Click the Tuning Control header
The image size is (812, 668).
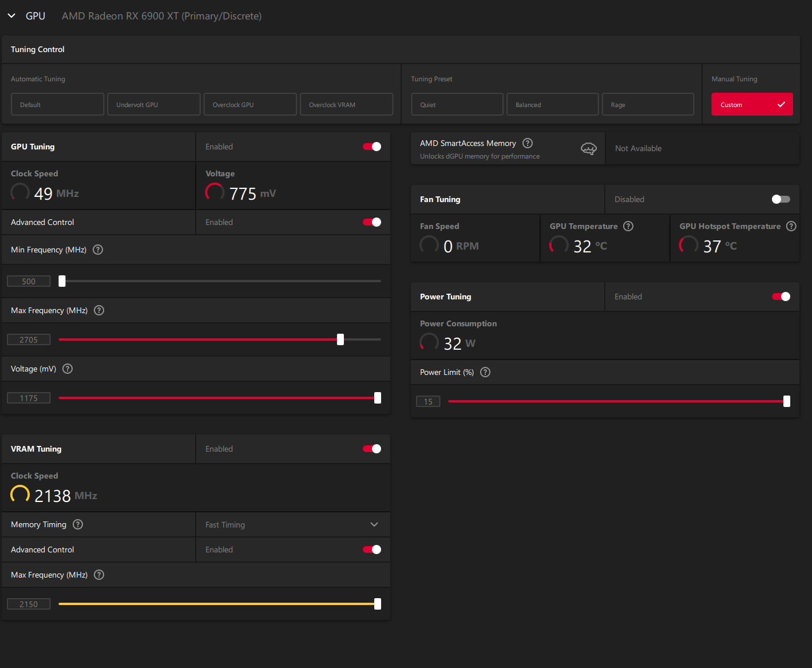(x=38, y=49)
